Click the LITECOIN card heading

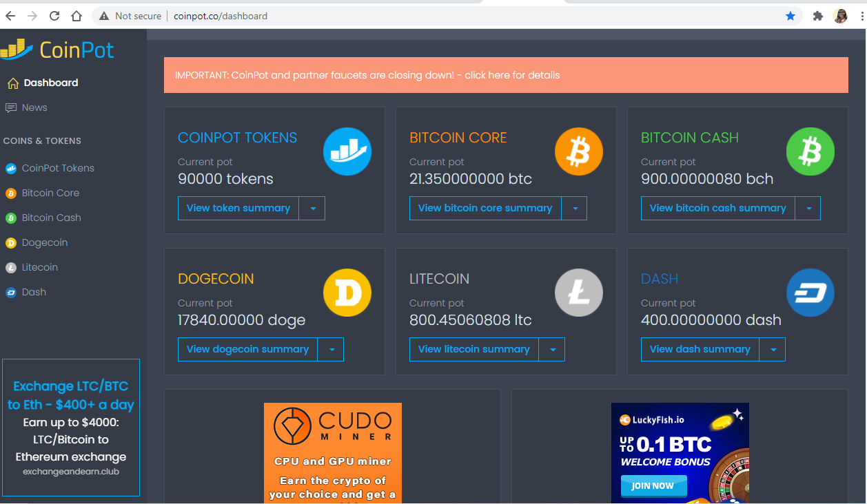click(x=440, y=279)
